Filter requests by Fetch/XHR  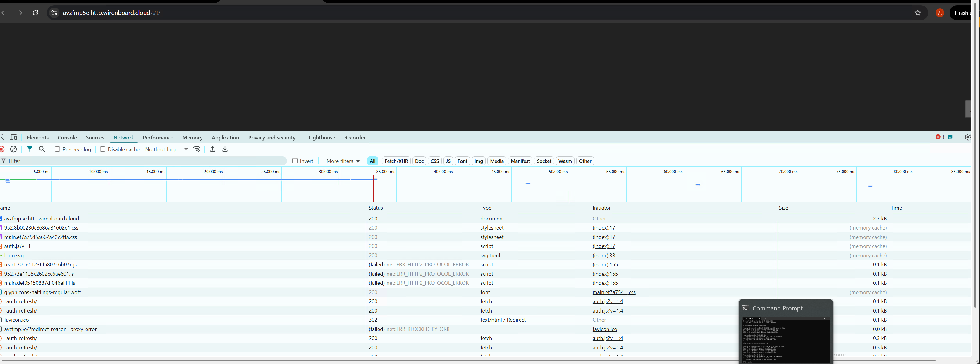[396, 161]
